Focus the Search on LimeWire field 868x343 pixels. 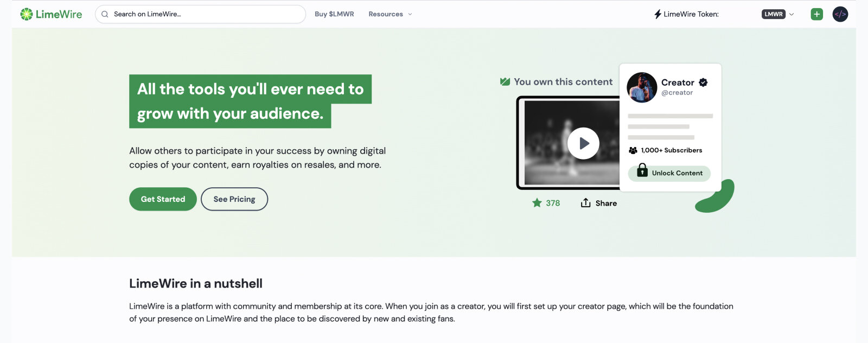click(200, 14)
